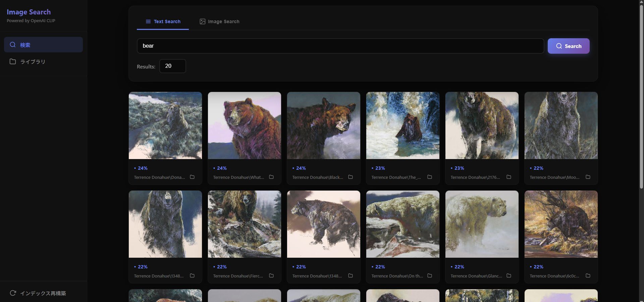Click folder icon beside Terrence Donahue\On th...

coord(430,275)
